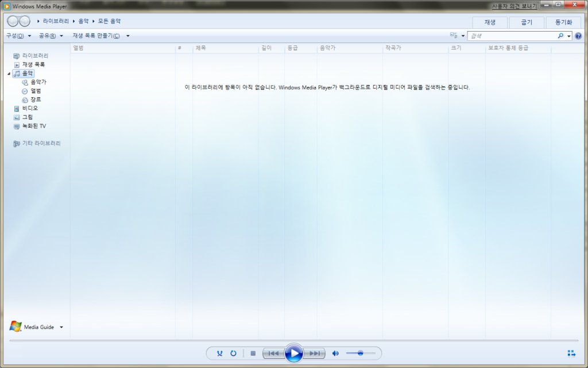This screenshot has width=588, height=368.
Task: Click the 검색 search input field
Action: [x=512, y=36]
